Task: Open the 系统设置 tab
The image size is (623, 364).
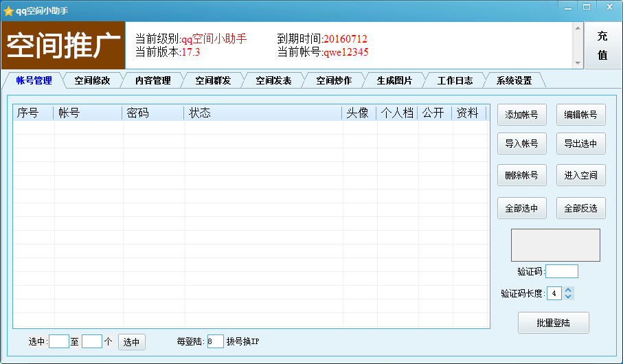Action: click(514, 80)
